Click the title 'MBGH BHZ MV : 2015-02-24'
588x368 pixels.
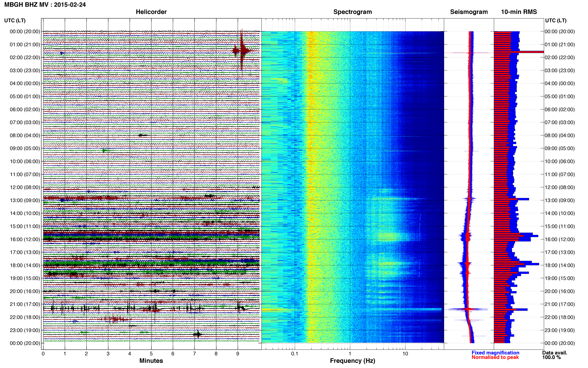click(x=45, y=5)
